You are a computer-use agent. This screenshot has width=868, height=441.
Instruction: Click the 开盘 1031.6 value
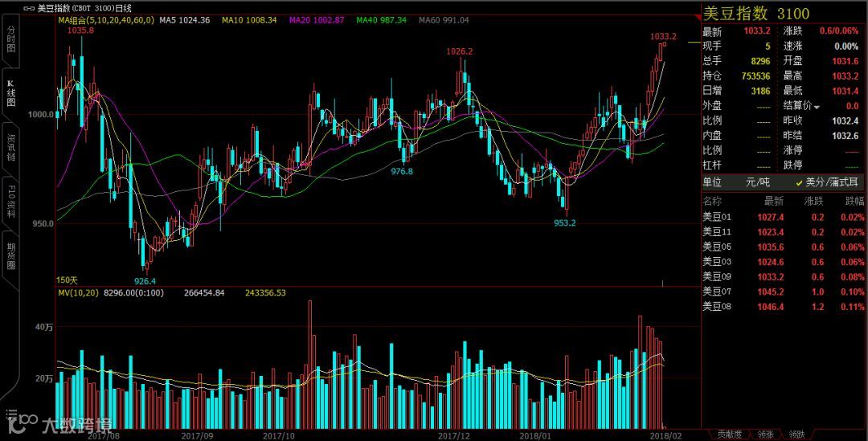(x=845, y=61)
